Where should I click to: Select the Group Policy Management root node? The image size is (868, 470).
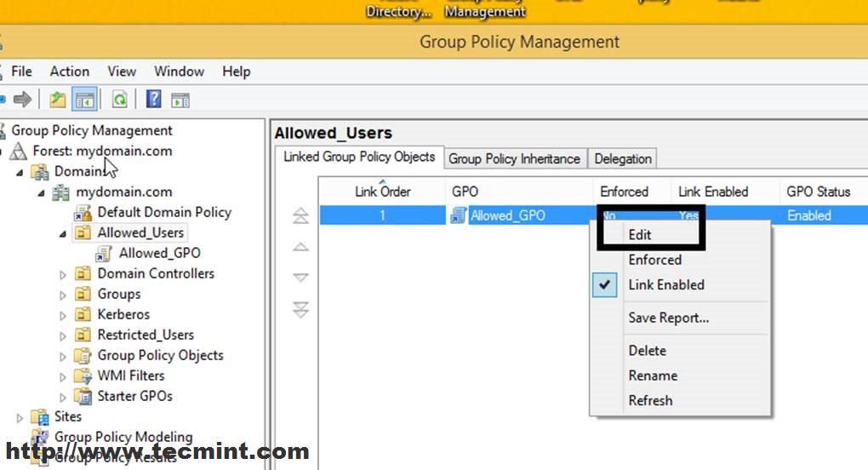92,130
